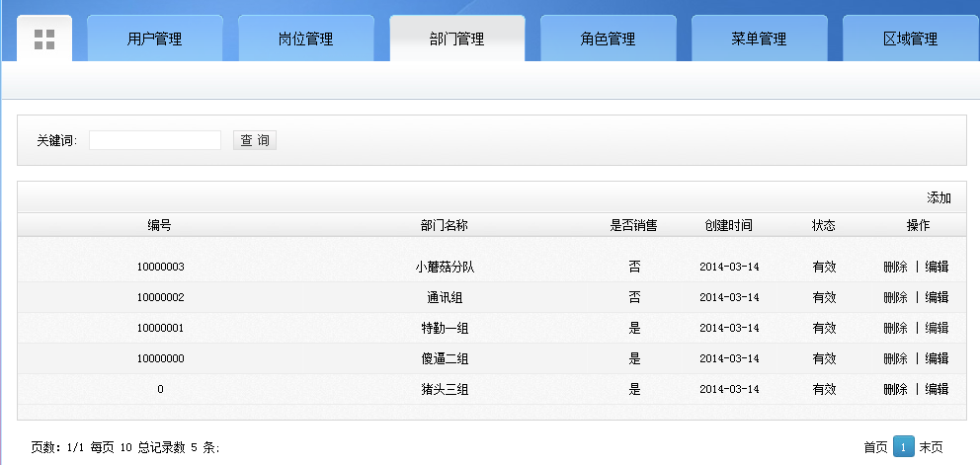Image resolution: width=980 pixels, height=465 pixels.
Task: Click the grid home icon tab
Action: tap(44, 39)
